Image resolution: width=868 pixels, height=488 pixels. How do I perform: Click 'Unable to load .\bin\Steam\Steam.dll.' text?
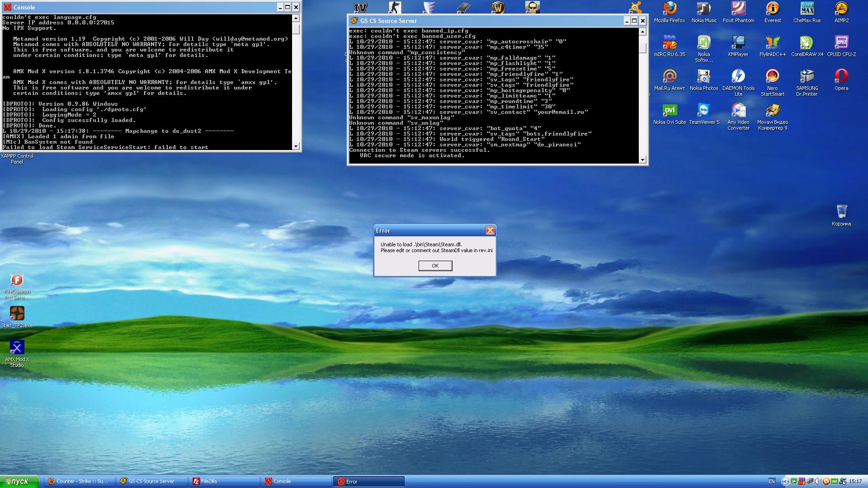(x=421, y=244)
